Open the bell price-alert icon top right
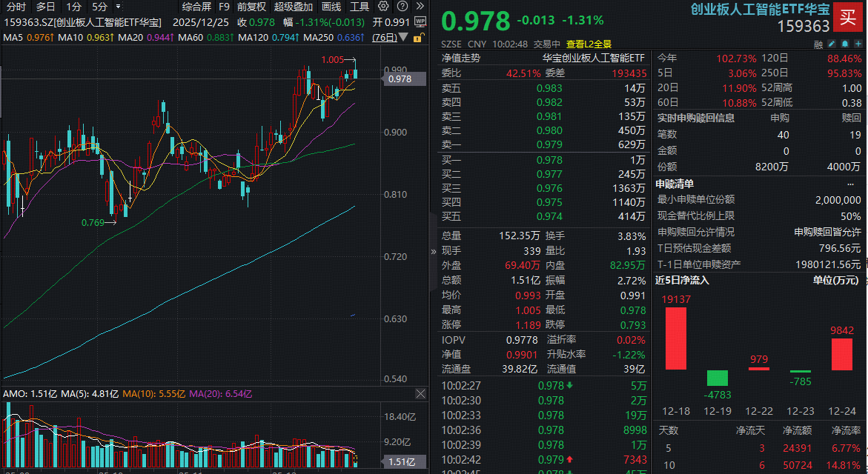868x474 pixels. point(845,44)
